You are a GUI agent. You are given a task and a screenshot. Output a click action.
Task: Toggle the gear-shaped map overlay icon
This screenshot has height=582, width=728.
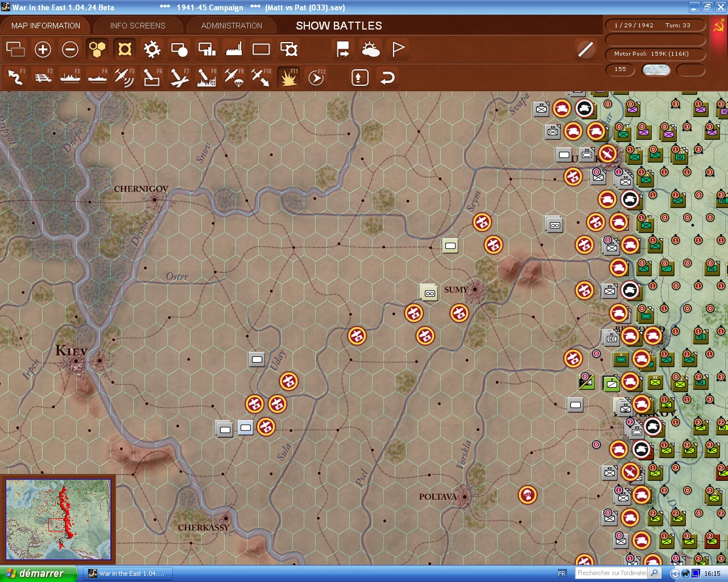click(x=152, y=49)
